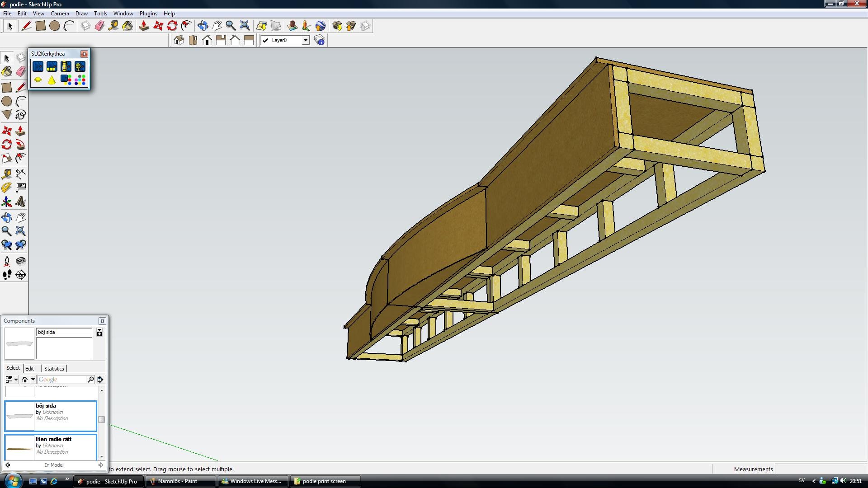
Task: Select the Polygon tool in left toolbar
Action: click(x=7, y=115)
